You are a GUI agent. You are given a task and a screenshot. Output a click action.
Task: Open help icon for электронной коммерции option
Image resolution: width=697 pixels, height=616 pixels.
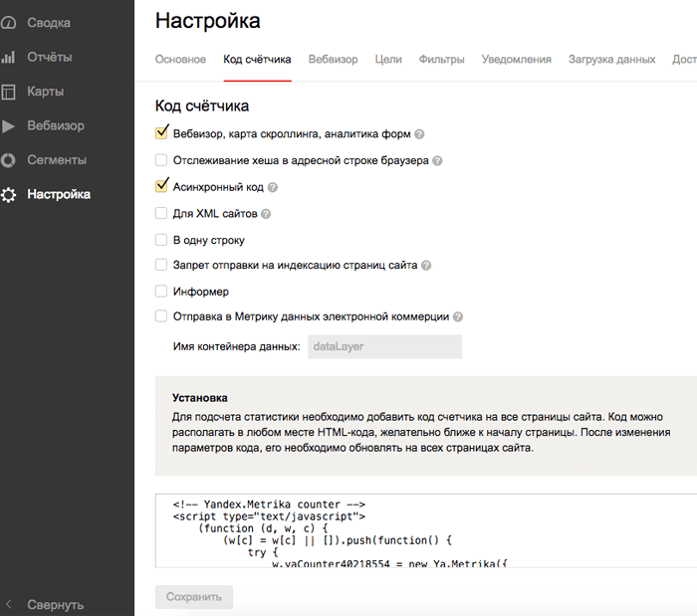point(458,317)
